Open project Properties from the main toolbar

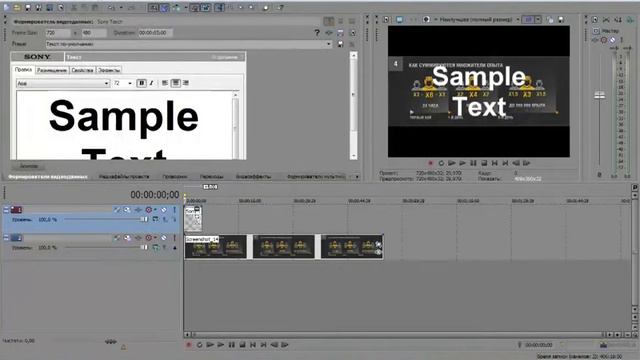61,7
